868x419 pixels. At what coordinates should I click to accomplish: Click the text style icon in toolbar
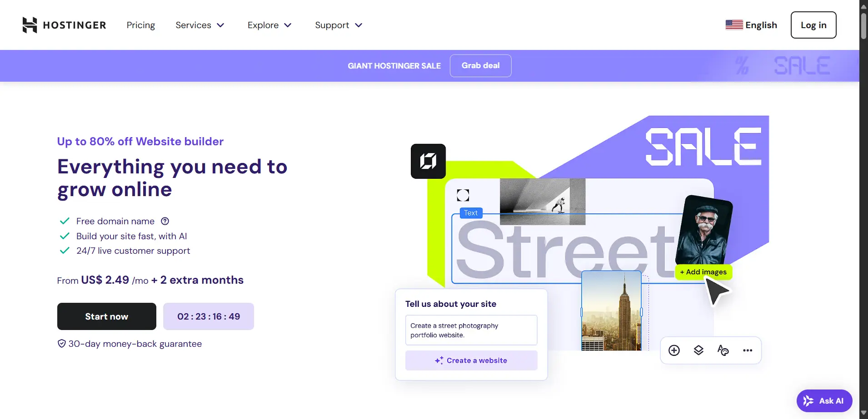(723, 350)
